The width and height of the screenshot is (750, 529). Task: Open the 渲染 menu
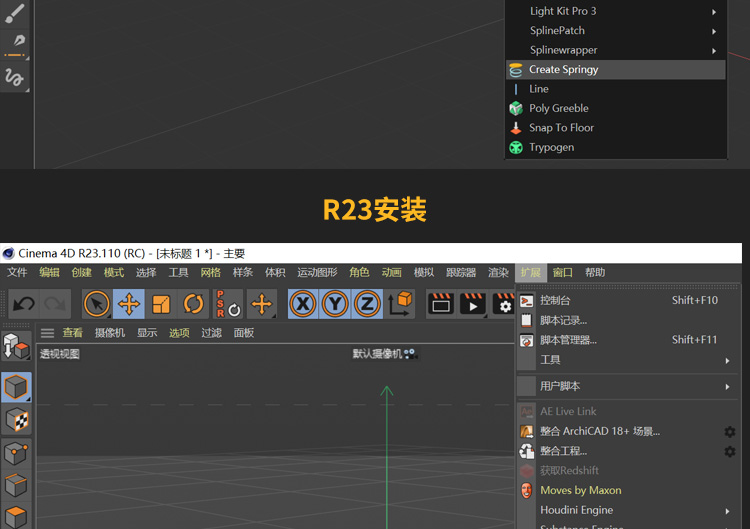pyautogui.click(x=498, y=273)
